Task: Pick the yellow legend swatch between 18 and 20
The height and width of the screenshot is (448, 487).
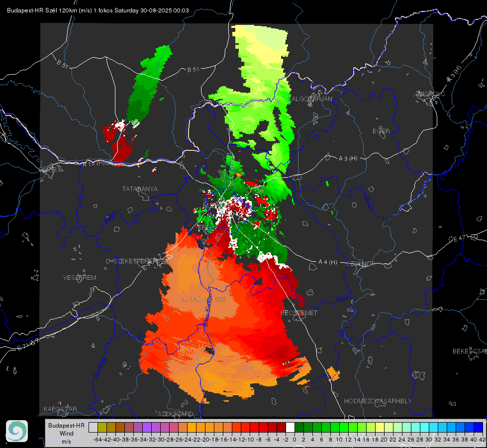Action: pyautogui.click(x=380, y=427)
